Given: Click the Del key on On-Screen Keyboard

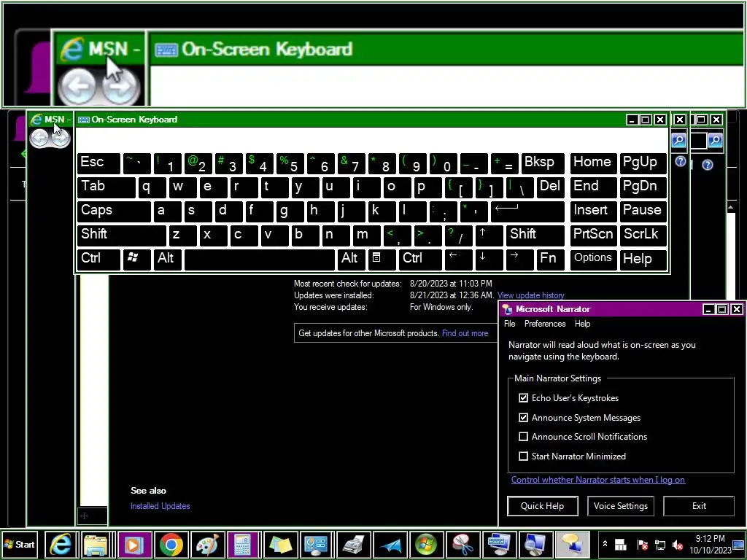Looking at the screenshot, I should tap(550, 187).
